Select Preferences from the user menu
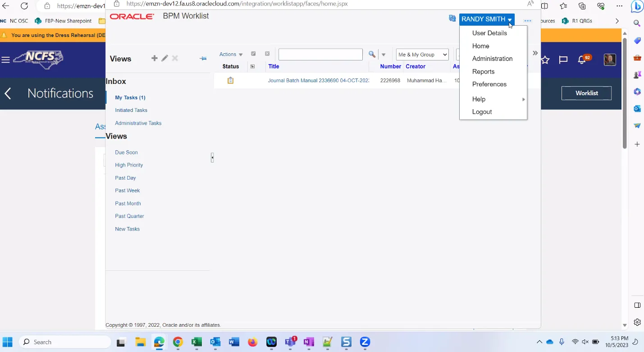 tap(489, 84)
